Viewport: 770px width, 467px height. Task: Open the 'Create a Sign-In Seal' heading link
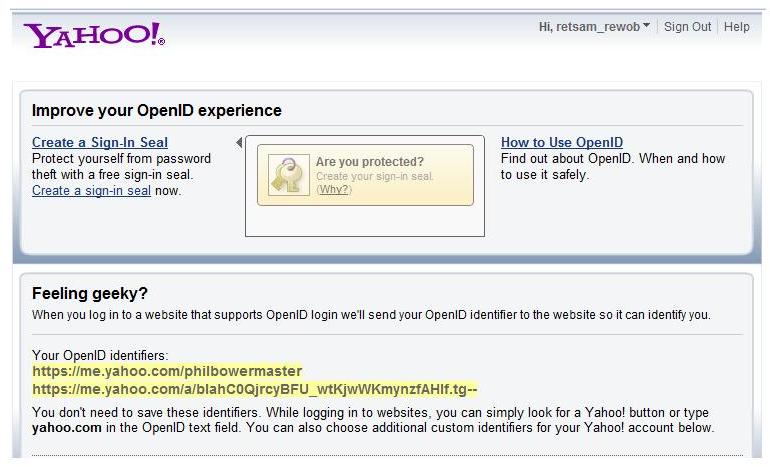(x=100, y=142)
